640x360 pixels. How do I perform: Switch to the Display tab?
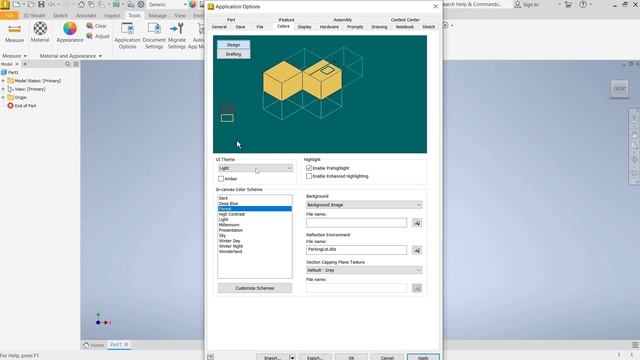[x=304, y=27]
